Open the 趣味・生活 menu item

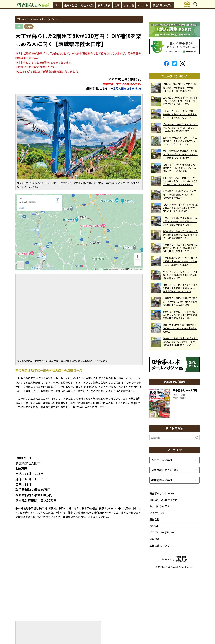[71, 5]
